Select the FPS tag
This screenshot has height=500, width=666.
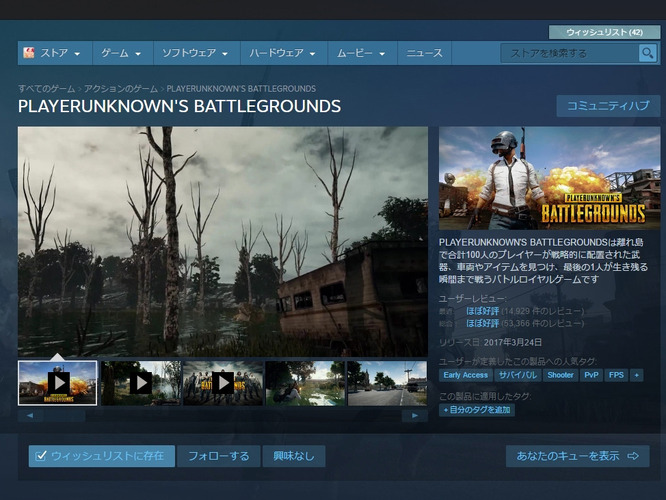(x=616, y=375)
